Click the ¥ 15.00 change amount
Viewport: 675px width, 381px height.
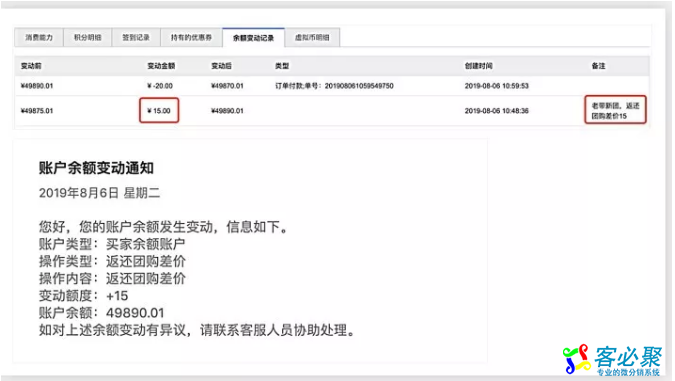click(159, 111)
